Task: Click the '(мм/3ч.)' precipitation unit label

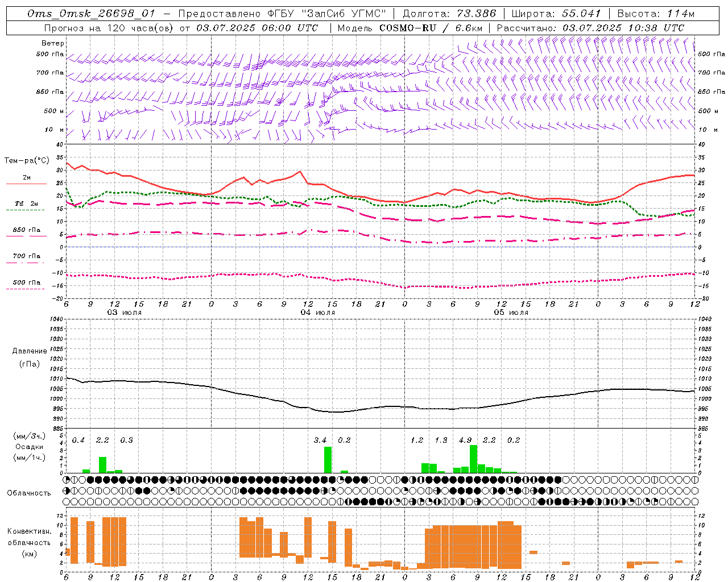Action: coord(30,436)
